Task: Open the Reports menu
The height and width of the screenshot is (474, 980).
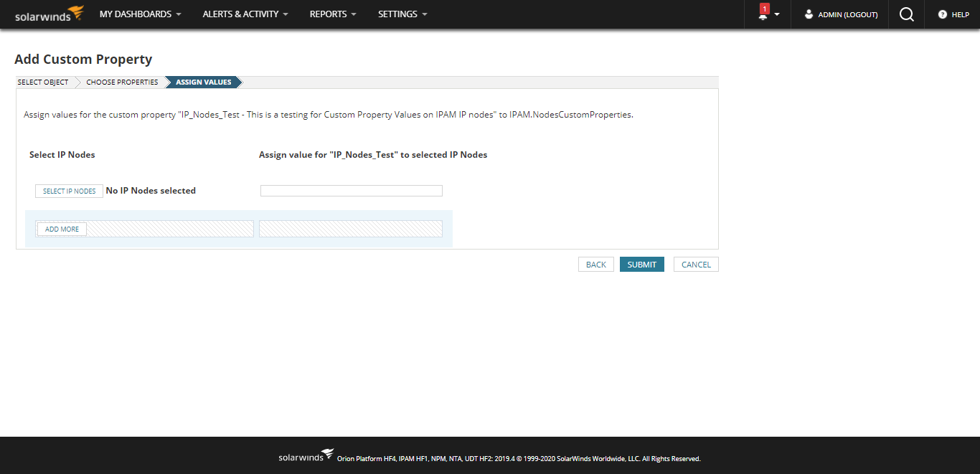Action: (333, 14)
